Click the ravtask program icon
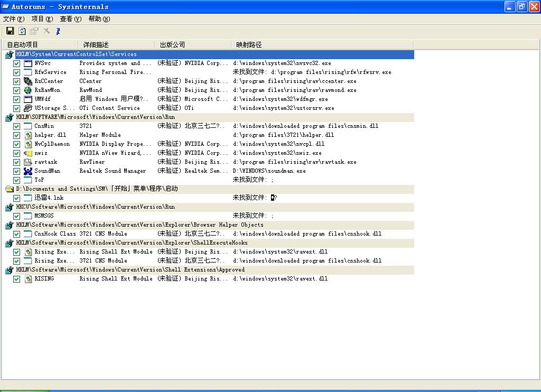The image size is (541, 392). tap(28, 162)
